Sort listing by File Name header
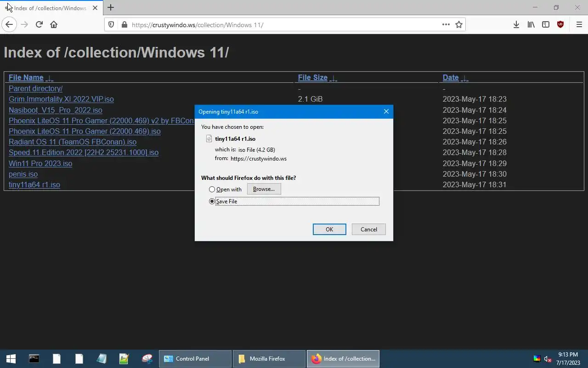 [x=26, y=77]
